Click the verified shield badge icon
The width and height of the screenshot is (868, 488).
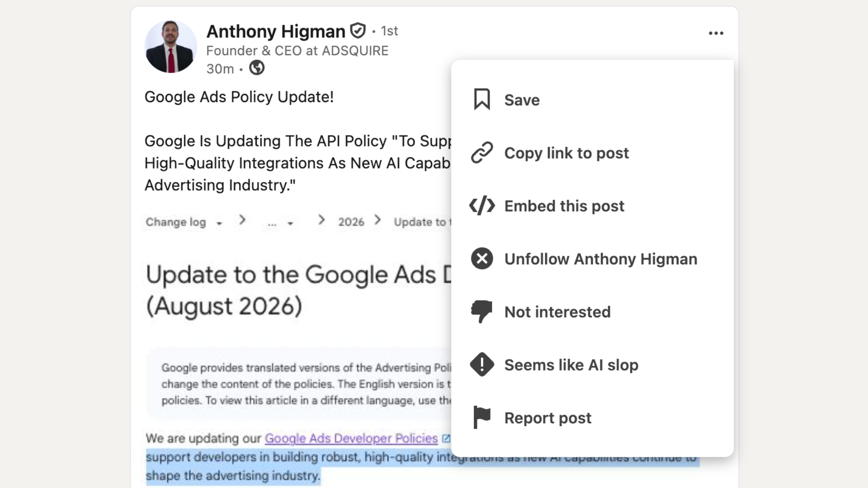[358, 31]
